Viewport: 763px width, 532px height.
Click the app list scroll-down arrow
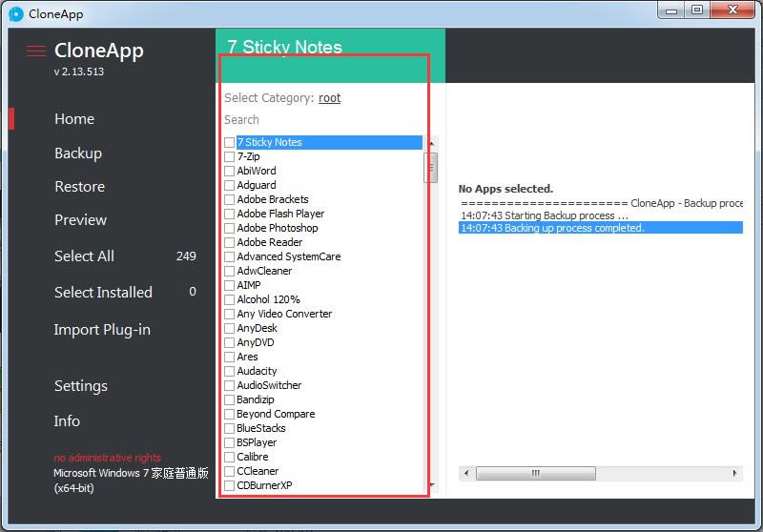[432, 485]
